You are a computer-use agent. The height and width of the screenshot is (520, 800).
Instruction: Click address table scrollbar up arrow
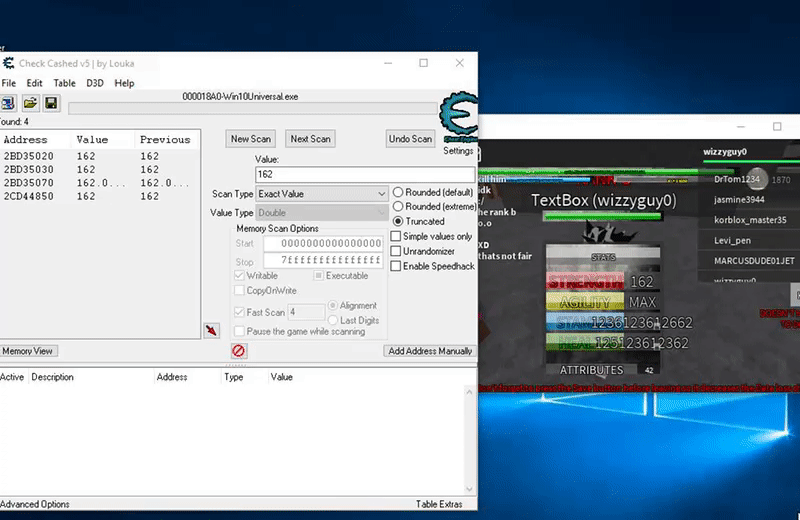pyautogui.click(x=469, y=391)
